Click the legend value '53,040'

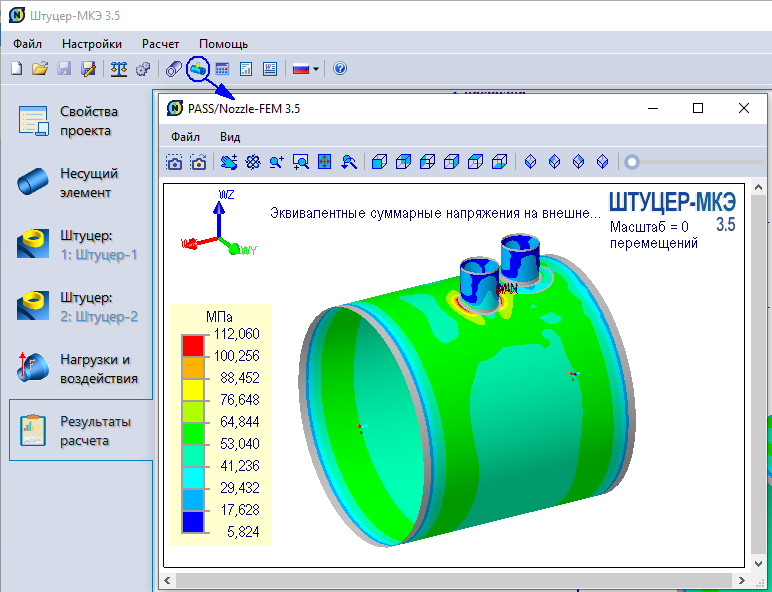pyautogui.click(x=239, y=444)
